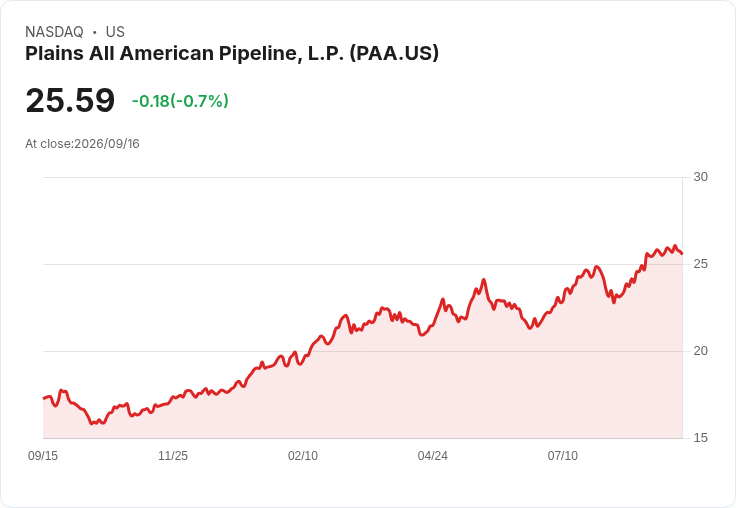Click the 25 value on price axis
Viewport: 736px width, 508px height.
[700, 264]
